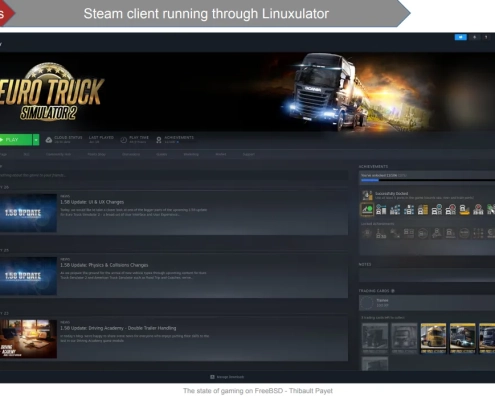
Task: Click the ACHIEVEMENTS panel heading
Action: pos(373,166)
